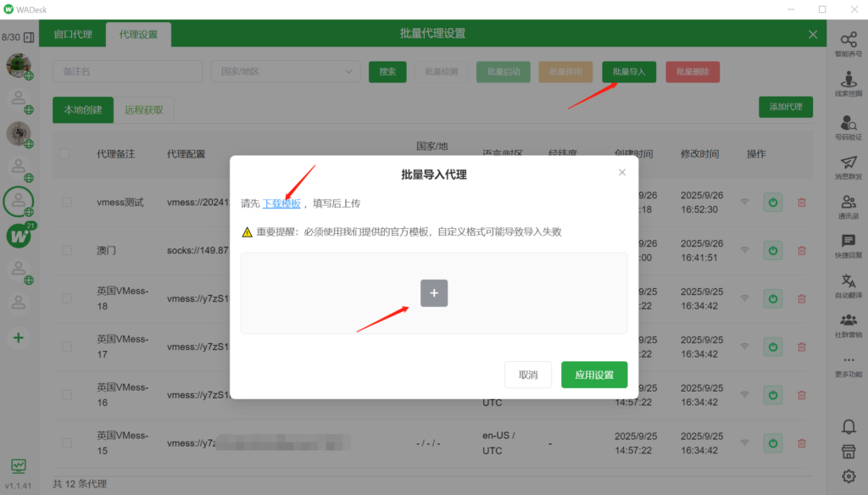The height and width of the screenshot is (495, 868).
Task: Tick the checkbox for vmess测试 row
Action: [66, 203]
